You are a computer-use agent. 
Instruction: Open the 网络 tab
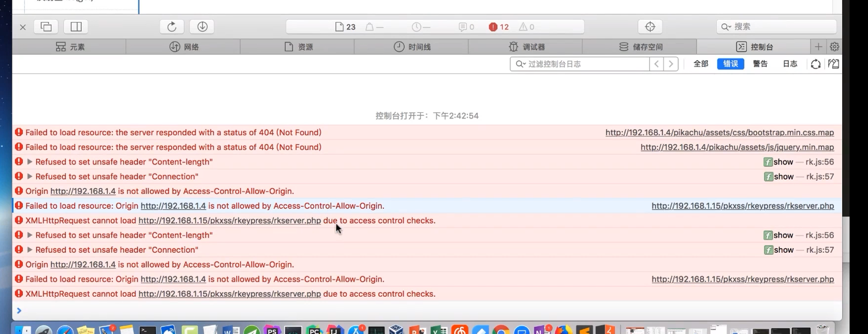tap(184, 47)
